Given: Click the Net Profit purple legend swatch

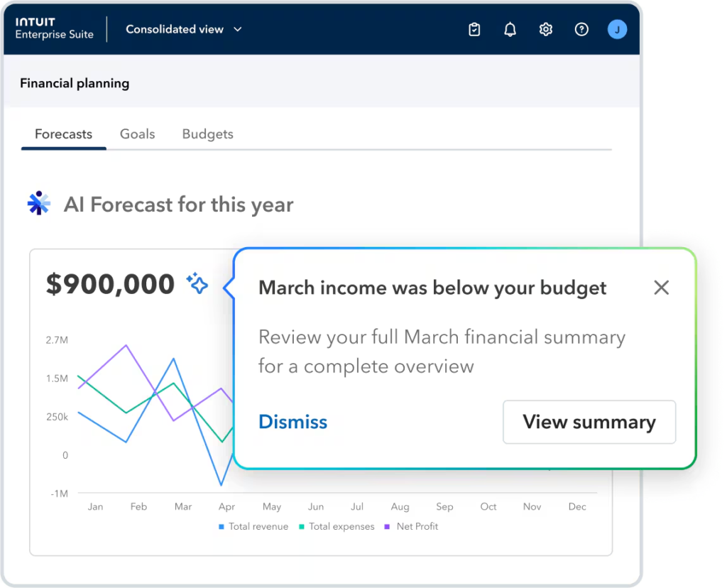Looking at the screenshot, I should (x=387, y=526).
